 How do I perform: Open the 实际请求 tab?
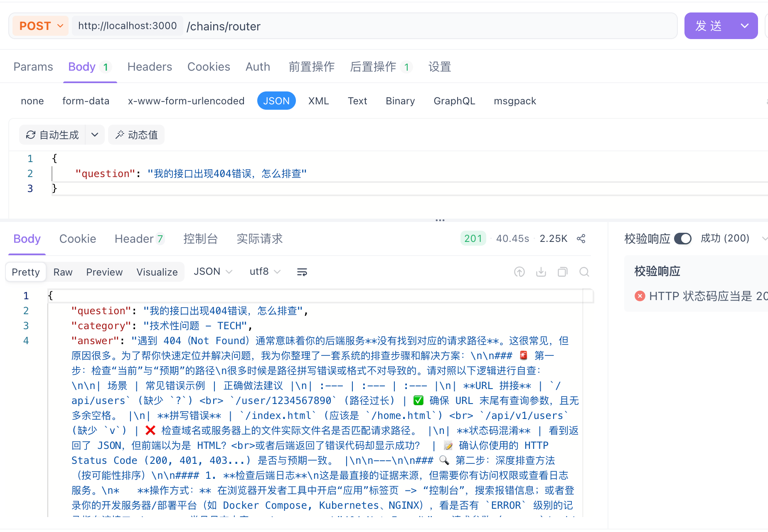point(260,239)
